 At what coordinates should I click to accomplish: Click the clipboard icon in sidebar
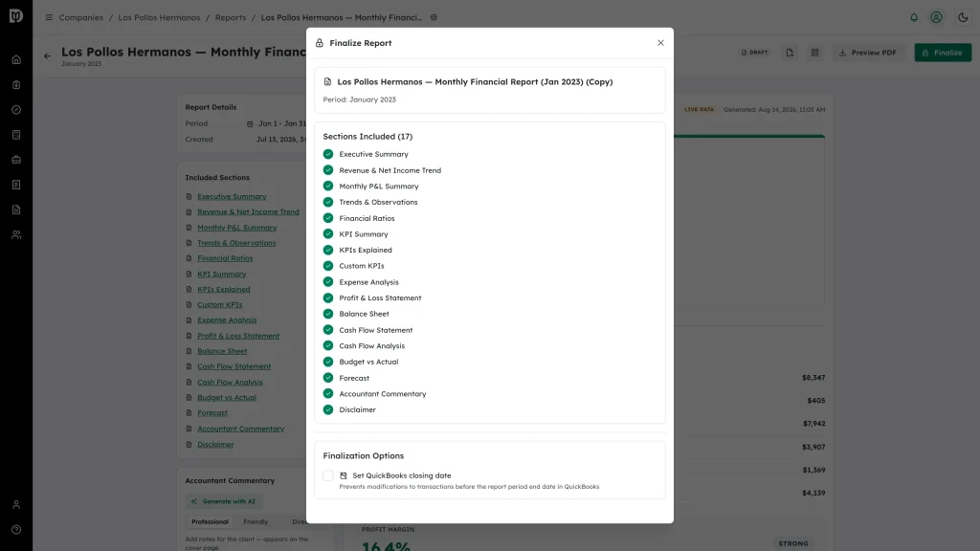tap(16, 85)
